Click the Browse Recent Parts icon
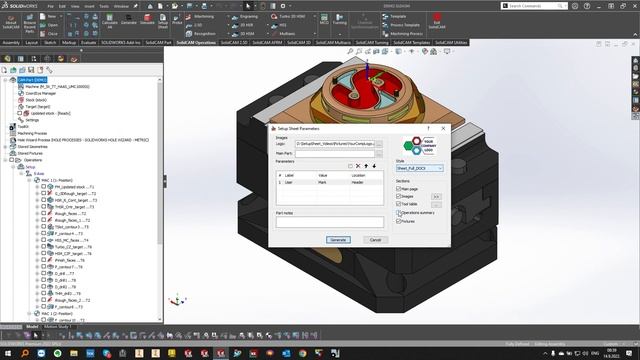Viewport: 640px width, 360px height. (29, 23)
